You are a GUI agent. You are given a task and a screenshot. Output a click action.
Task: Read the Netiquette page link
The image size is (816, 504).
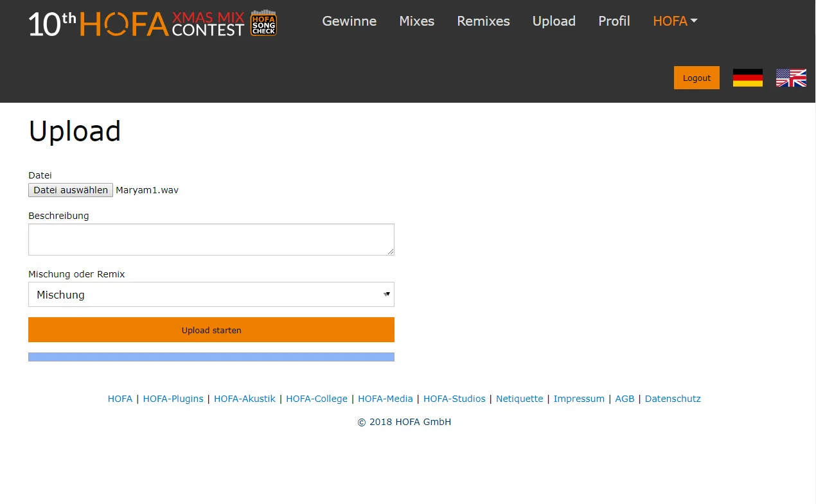point(520,399)
